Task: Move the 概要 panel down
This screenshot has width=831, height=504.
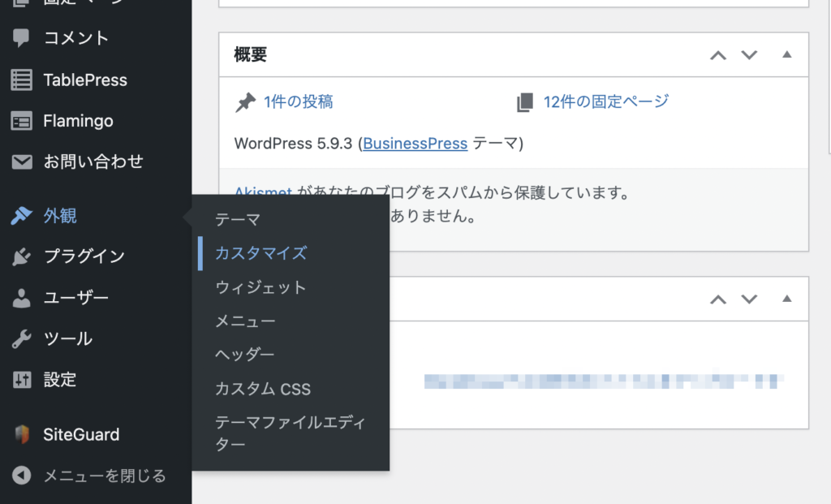Action: [749, 55]
